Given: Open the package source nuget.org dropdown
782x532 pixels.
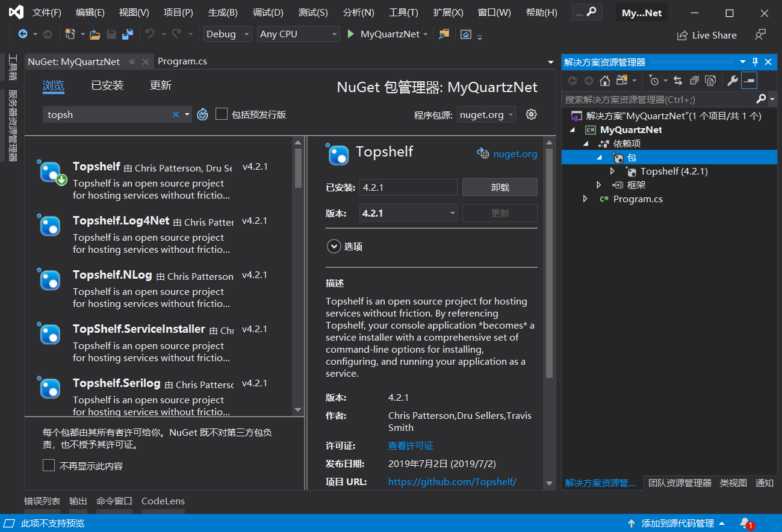Looking at the screenshot, I should (486, 114).
